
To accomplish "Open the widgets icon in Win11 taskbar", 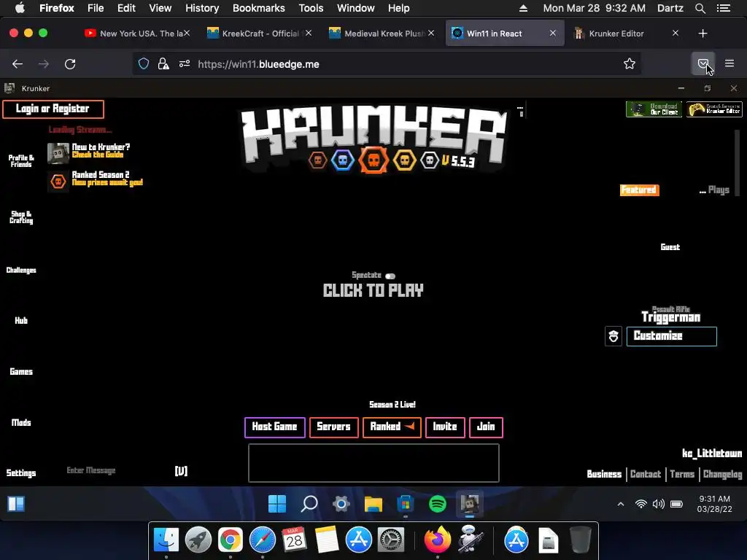I will point(16,503).
